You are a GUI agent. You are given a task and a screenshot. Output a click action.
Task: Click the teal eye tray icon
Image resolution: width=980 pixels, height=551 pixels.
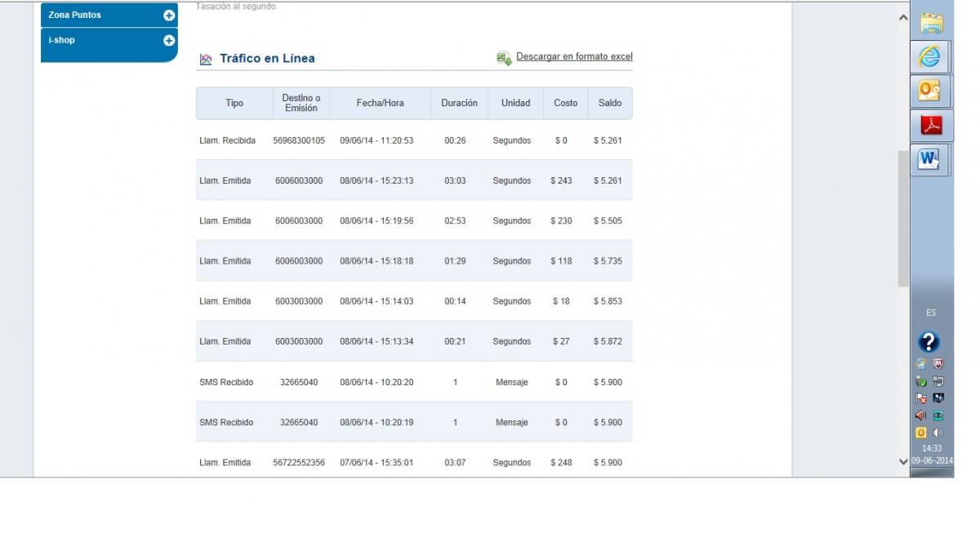pos(938,415)
